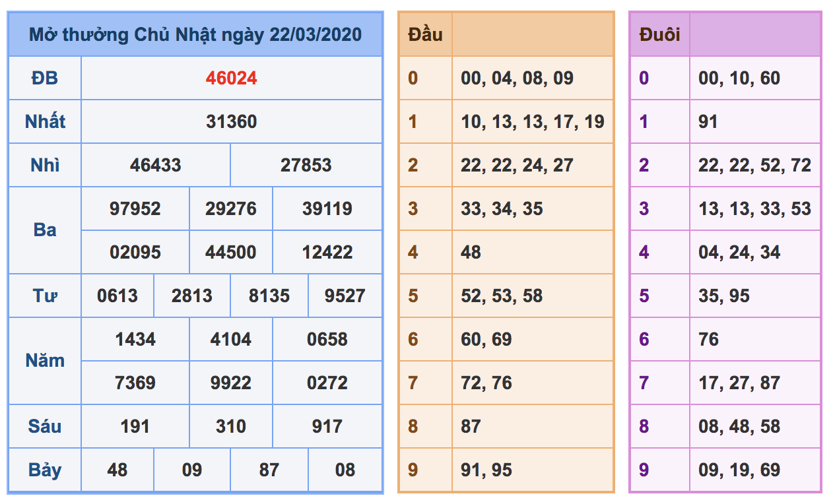
Task: Select fifth prize number 1434
Action: [x=135, y=339]
